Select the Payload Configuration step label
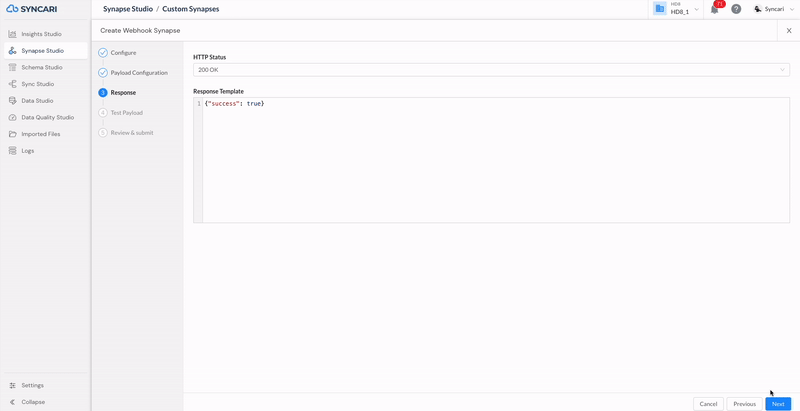 click(139, 73)
